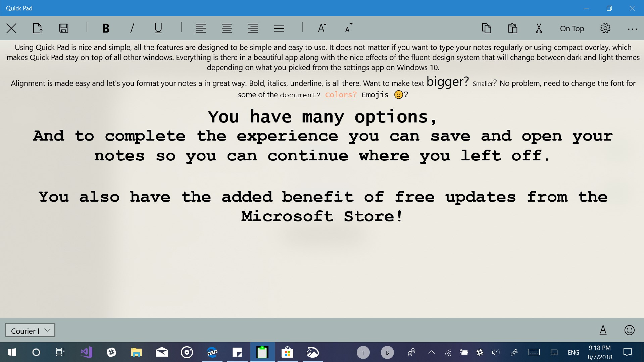The image size is (644, 362).
Task: Justify the text alignment
Action: tap(279, 29)
